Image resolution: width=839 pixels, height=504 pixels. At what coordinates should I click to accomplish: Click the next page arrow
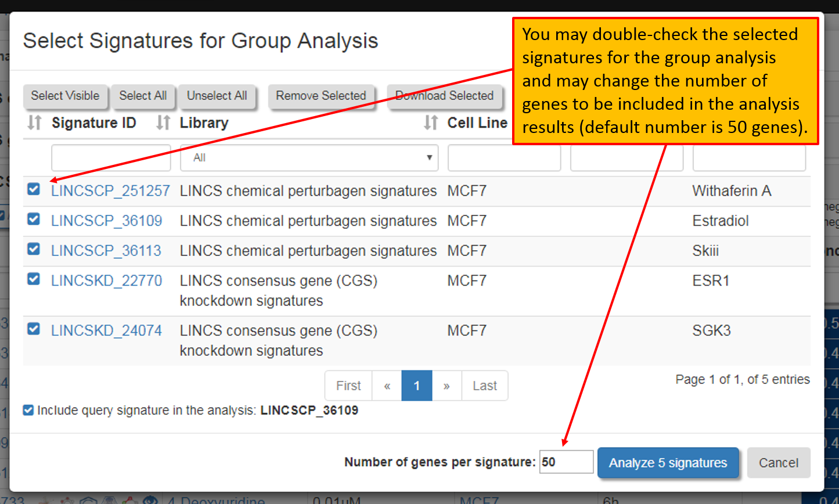point(446,386)
